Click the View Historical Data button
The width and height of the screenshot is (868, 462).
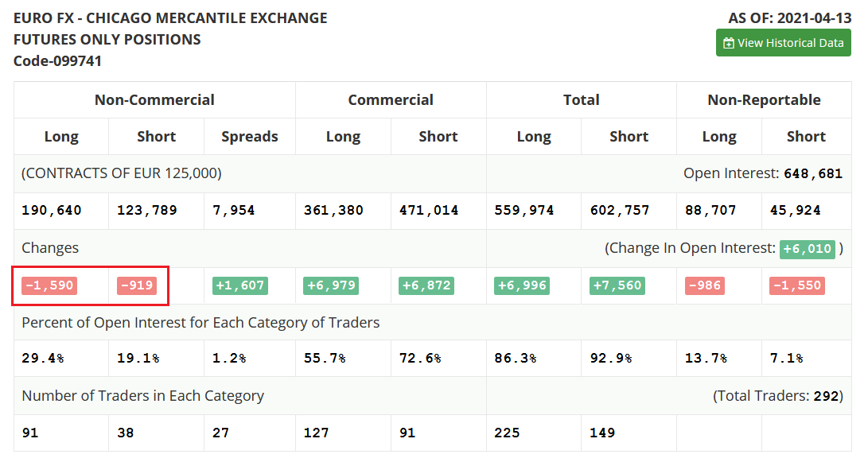[x=784, y=43]
